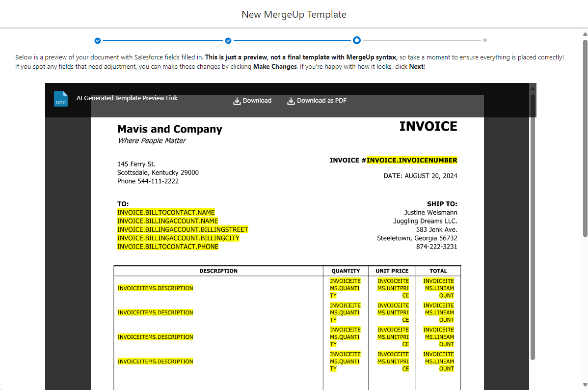588x390 pixels.
Task: Click the second completed step checkmark
Action: [x=228, y=41]
